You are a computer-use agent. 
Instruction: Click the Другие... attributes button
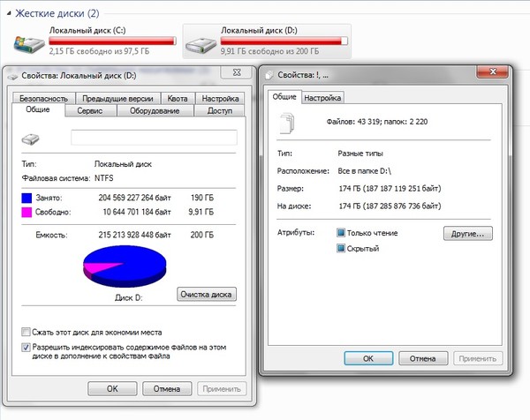pyautogui.click(x=467, y=234)
